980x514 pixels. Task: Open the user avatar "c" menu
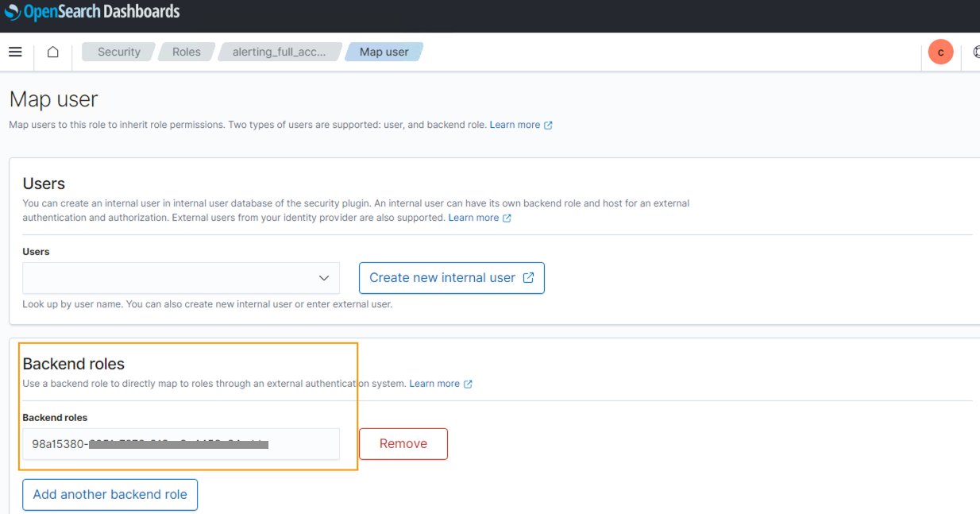click(x=940, y=52)
